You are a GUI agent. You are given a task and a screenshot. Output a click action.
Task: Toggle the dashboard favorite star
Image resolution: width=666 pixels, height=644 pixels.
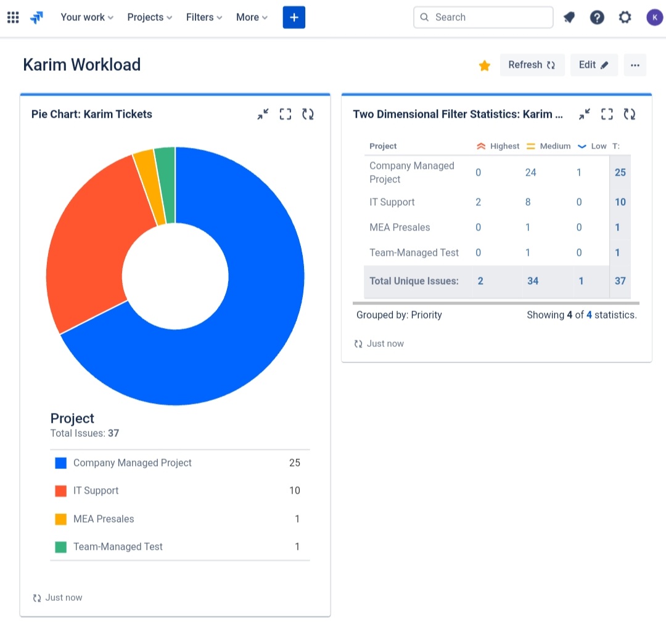click(x=485, y=65)
